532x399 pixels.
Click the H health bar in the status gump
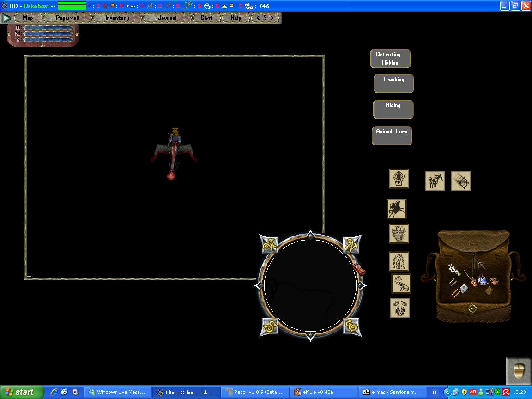[x=48, y=28]
